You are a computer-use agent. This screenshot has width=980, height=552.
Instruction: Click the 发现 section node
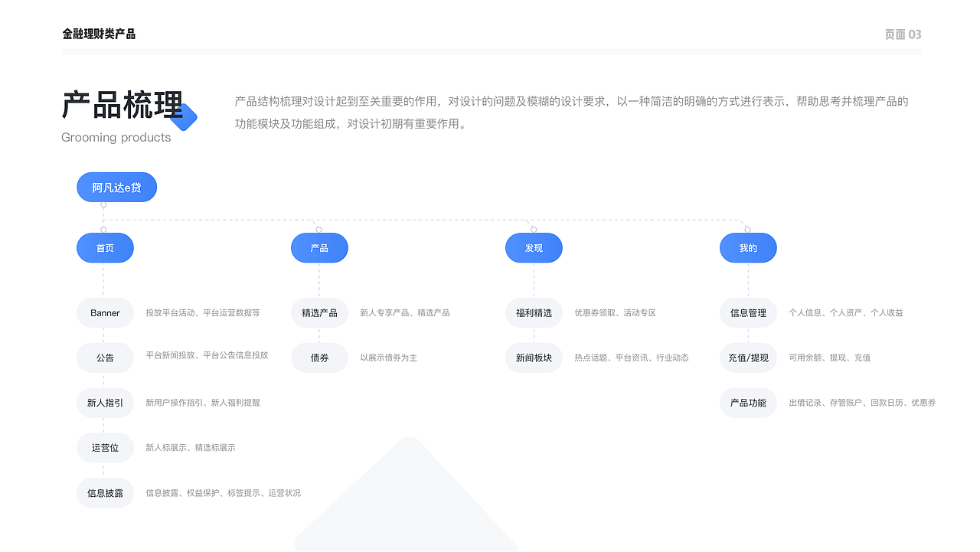point(534,247)
